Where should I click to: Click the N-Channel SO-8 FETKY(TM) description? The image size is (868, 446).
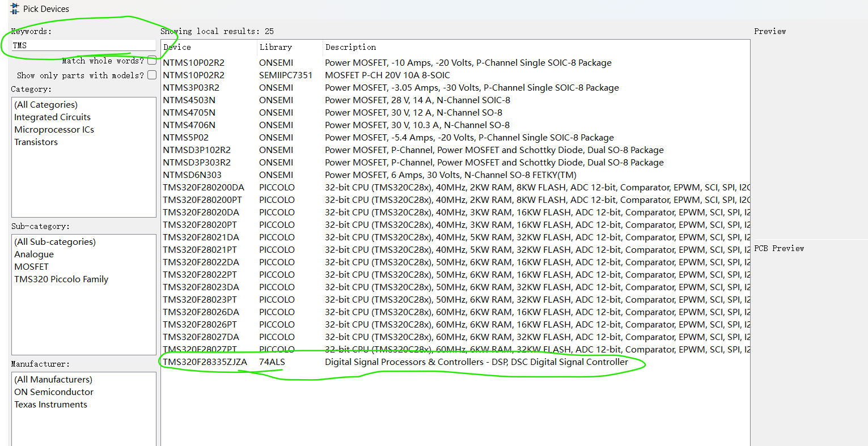point(451,175)
